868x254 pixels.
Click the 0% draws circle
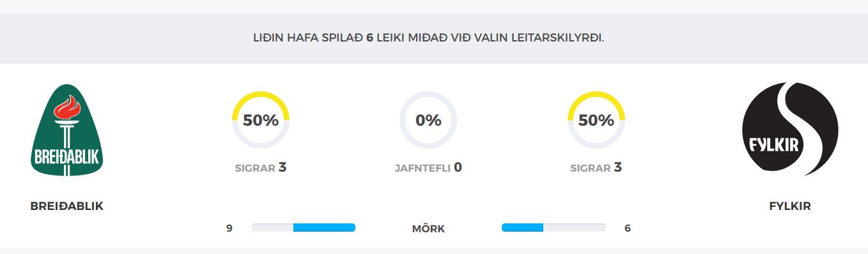428,120
